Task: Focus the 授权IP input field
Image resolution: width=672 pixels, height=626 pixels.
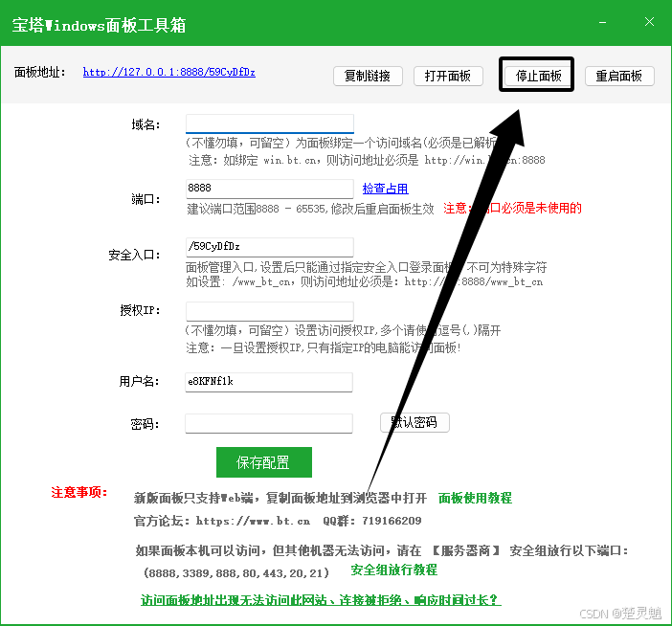Action: (x=270, y=311)
